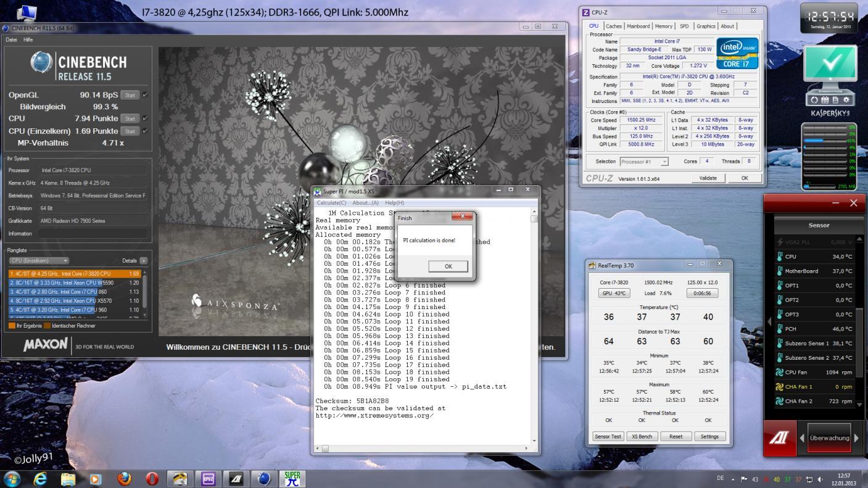Switch to SPD tab in CPU-Z
The height and width of the screenshot is (488, 868).
coord(684,26)
